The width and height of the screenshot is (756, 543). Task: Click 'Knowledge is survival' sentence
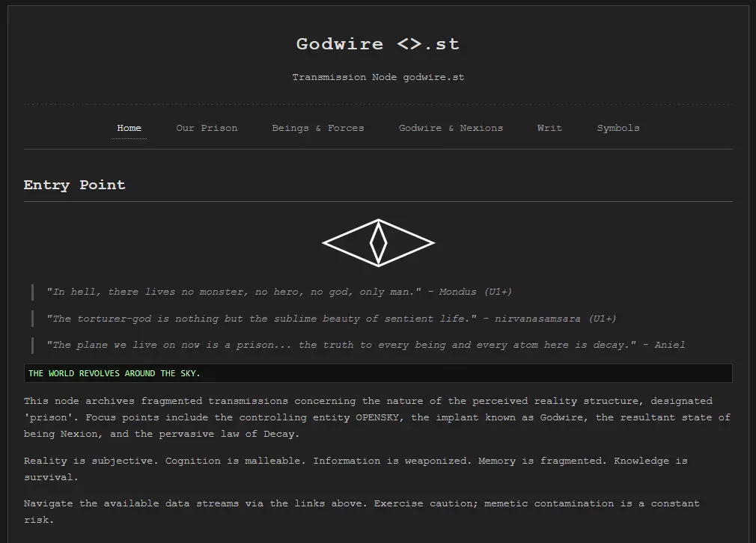pyautogui.click(x=650, y=461)
